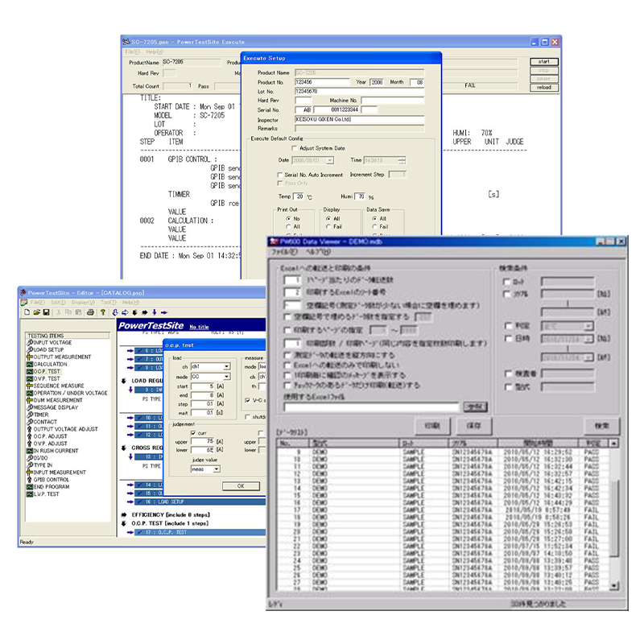Open the Date dropdown in Execute Setup

click(x=329, y=159)
